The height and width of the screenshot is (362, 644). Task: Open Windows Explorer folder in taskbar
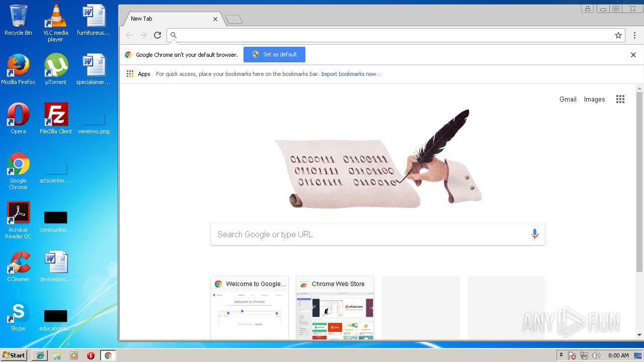tap(57, 355)
